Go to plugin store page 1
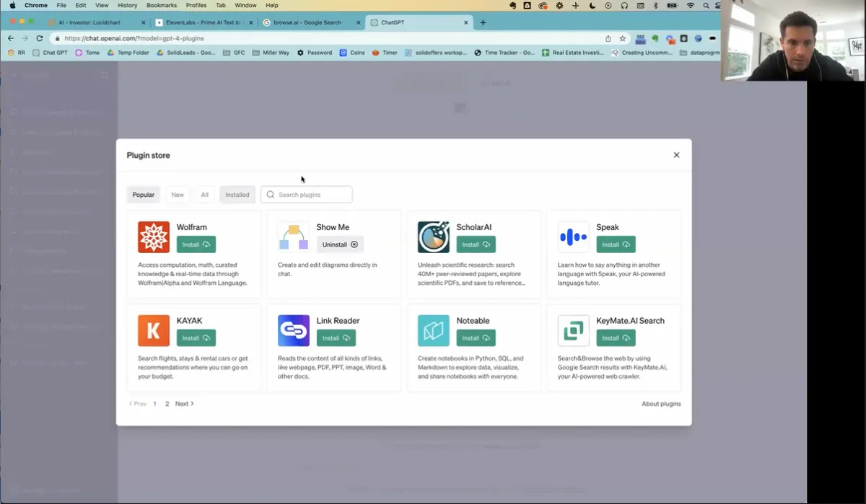Screen dimensions: 866x504 pyautogui.click(x=154, y=404)
